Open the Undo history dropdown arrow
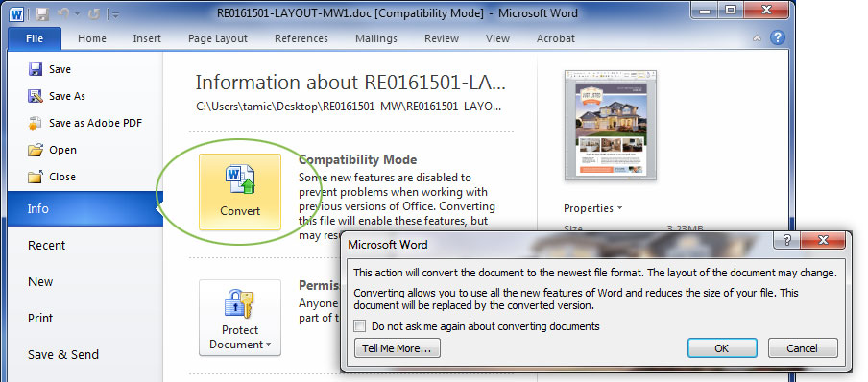The width and height of the screenshot is (868, 382). (x=78, y=15)
